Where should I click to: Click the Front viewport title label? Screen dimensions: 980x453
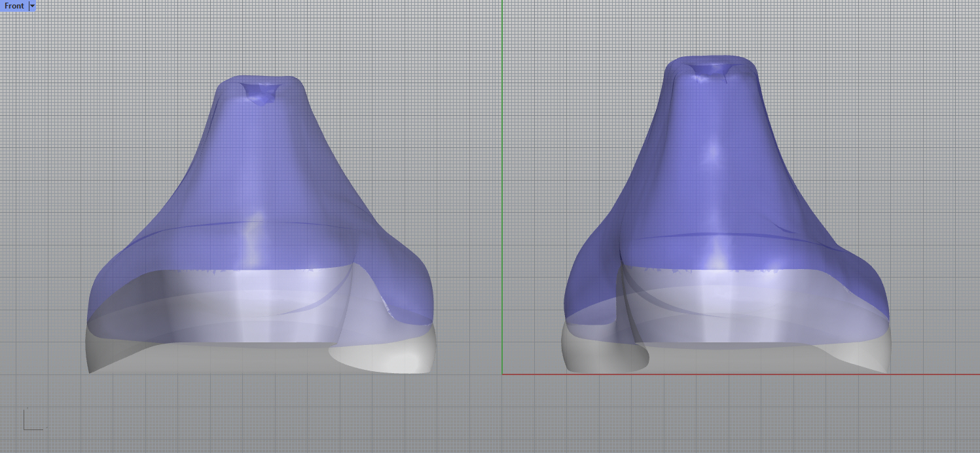pos(14,5)
